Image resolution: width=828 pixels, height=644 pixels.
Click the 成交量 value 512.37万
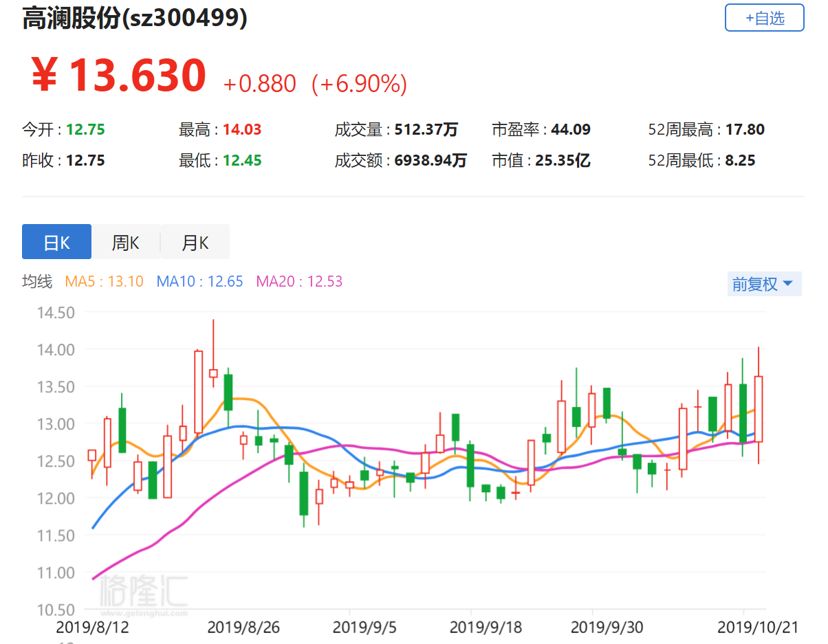click(x=426, y=129)
